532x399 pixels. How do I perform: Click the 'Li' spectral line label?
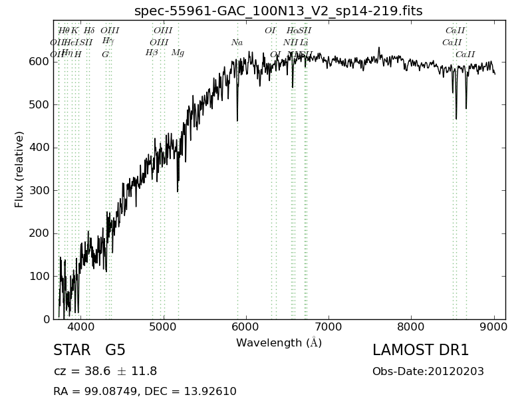click(x=304, y=43)
